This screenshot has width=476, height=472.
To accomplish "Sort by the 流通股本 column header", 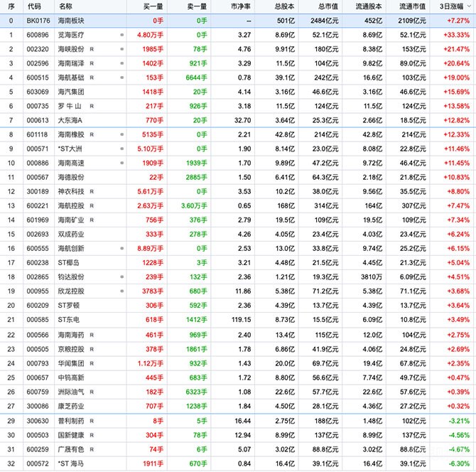I will (369, 6).
